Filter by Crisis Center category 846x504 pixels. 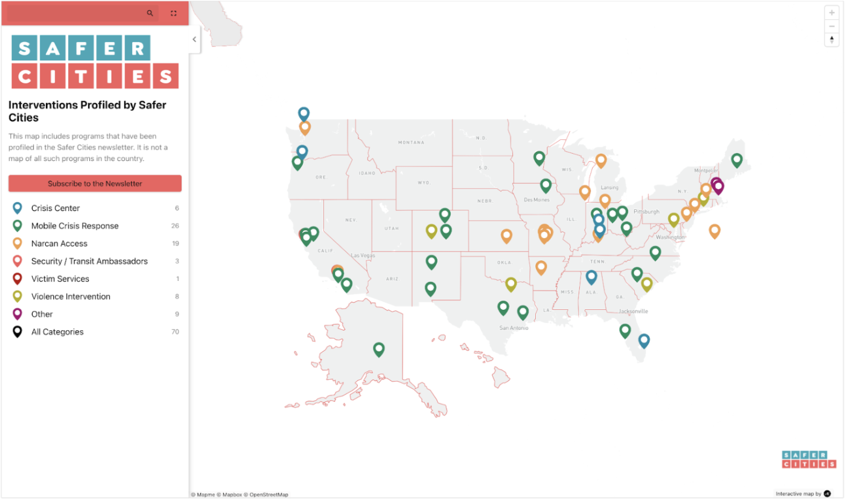coord(95,209)
